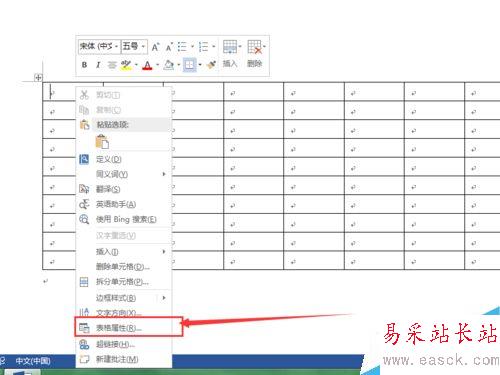
Task: Click the bullet list icon
Action: (x=182, y=47)
